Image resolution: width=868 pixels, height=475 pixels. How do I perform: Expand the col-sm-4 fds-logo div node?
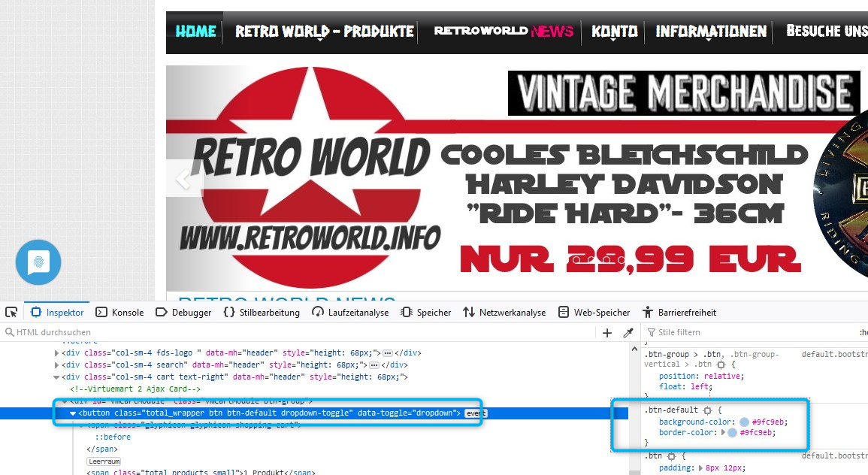click(x=56, y=352)
